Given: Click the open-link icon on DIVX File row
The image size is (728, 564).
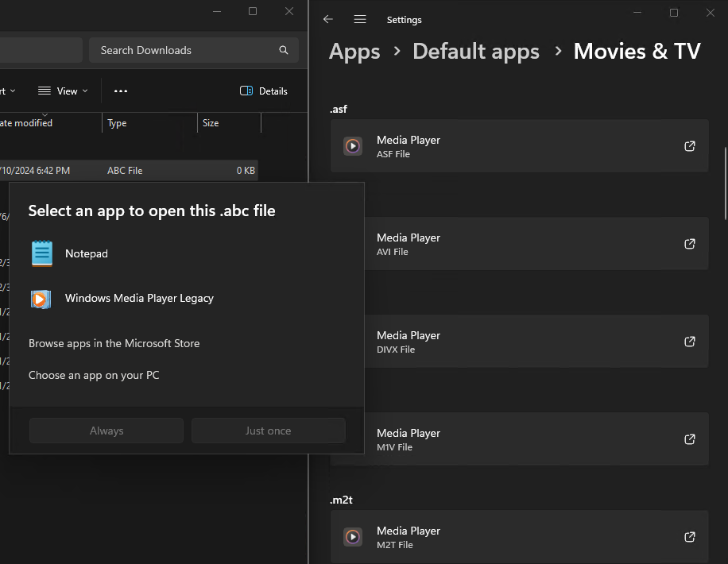Looking at the screenshot, I should click(690, 342).
